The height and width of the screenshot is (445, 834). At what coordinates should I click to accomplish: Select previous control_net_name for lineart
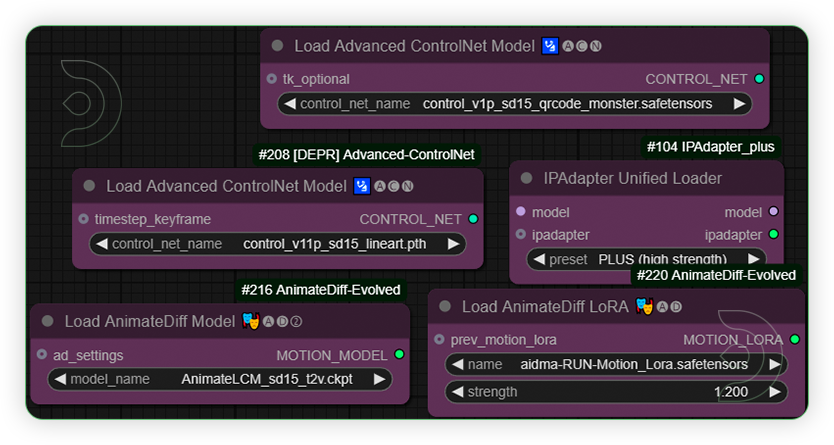pyautogui.click(x=102, y=244)
